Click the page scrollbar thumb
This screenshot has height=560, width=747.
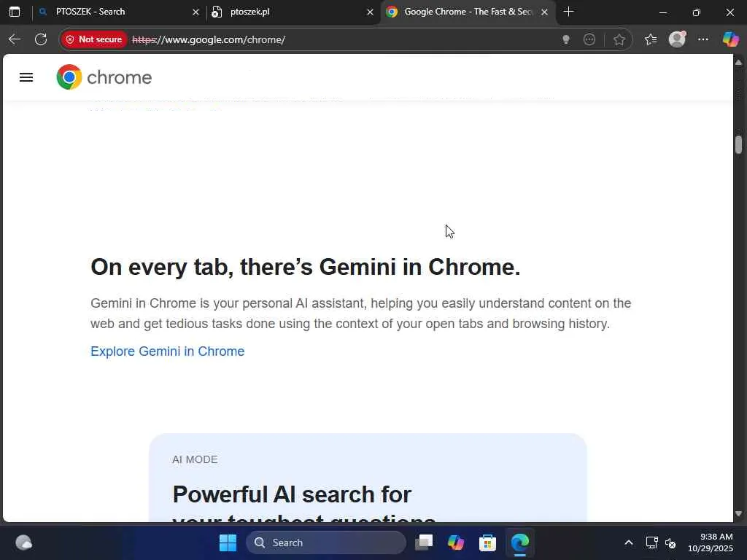pyautogui.click(x=738, y=145)
